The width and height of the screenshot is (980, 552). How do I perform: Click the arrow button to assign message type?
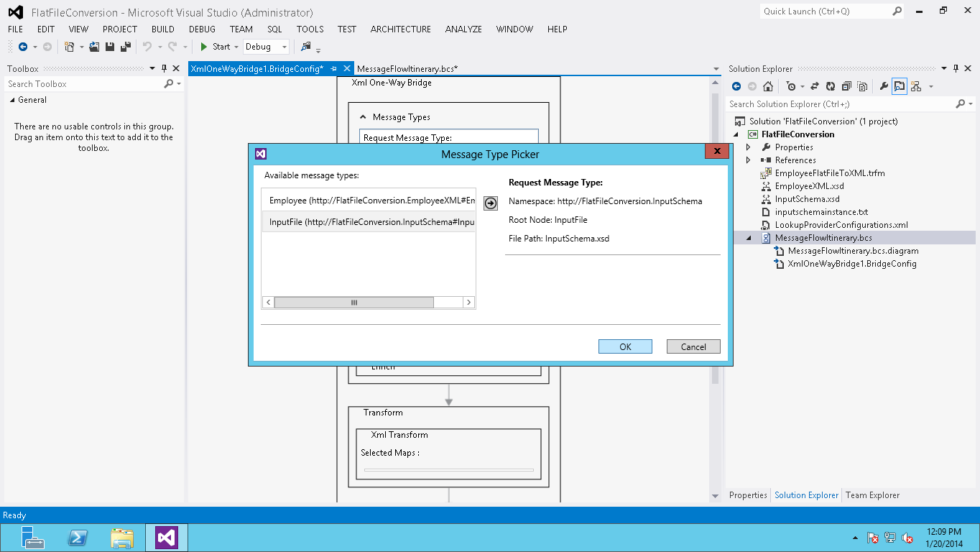[x=491, y=204]
